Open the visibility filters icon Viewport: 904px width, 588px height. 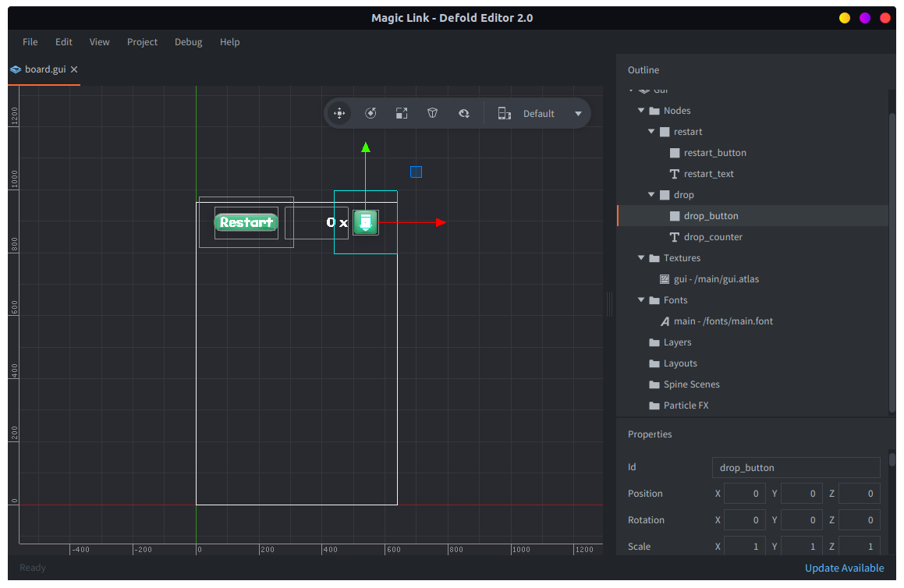pyautogui.click(x=464, y=113)
